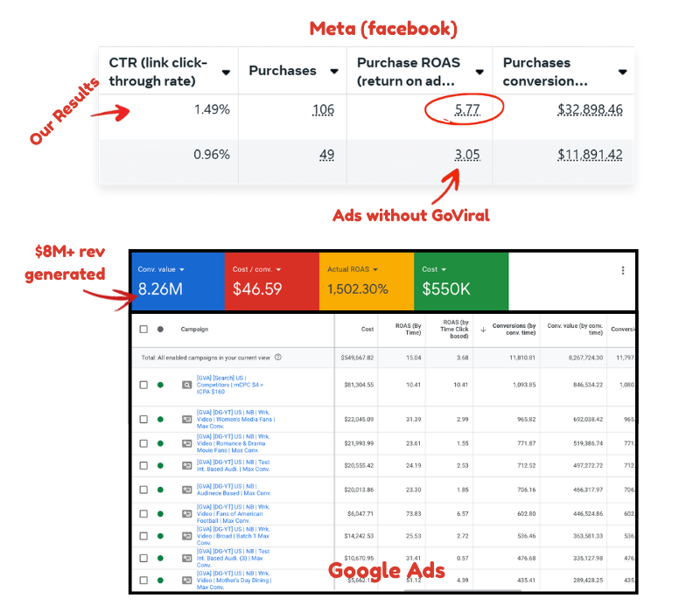Click the green status dot for Romance & Drama campaign

pyautogui.click(x=160, y=444)
